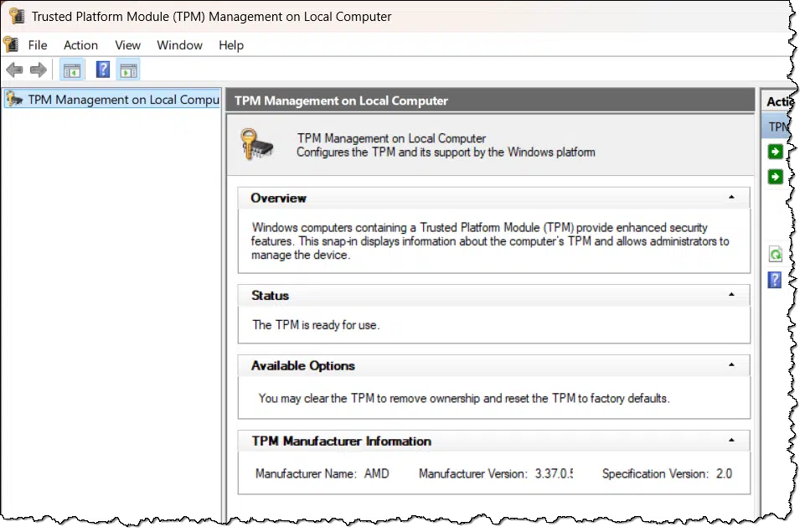Click the MMC system icon beside File menu
Image resolution: width=805 pixels, height=532 pixels.
coord(11,45)
